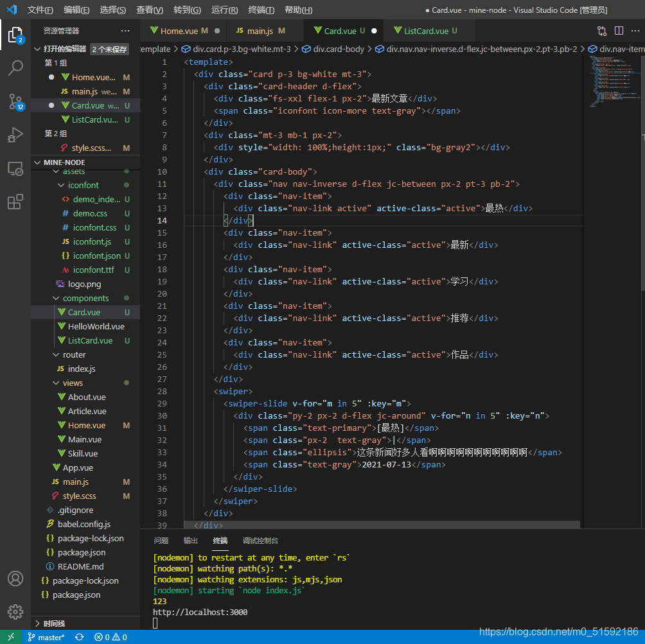
Task: Open the Manage gear icon
Action: coord(15,612)
